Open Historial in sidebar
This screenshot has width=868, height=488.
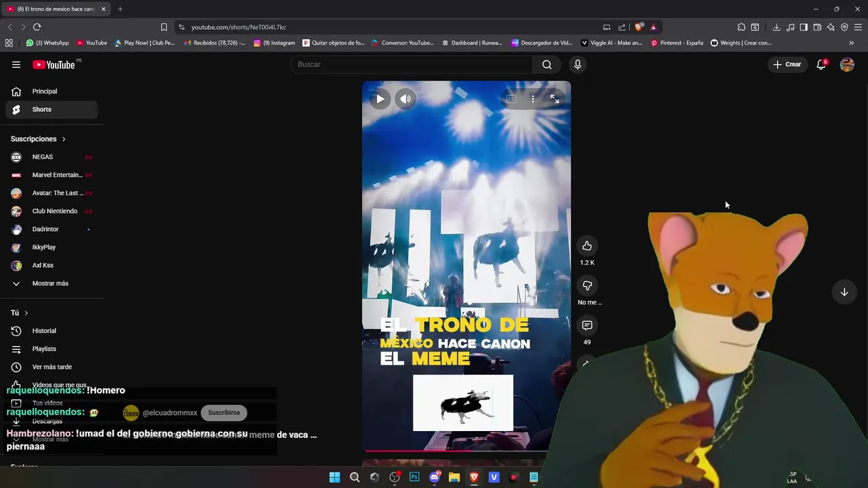point(52,331)
